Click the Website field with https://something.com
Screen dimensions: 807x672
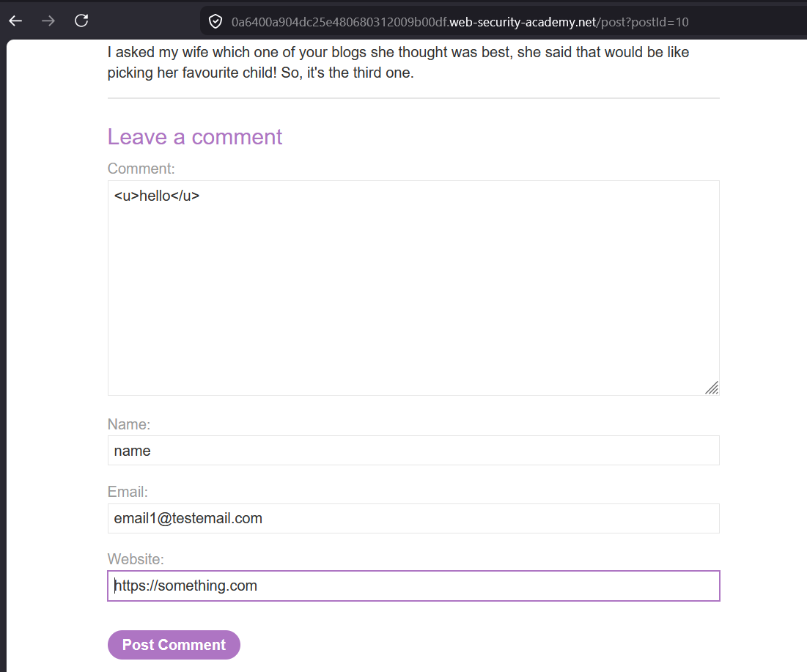point(413,586)
